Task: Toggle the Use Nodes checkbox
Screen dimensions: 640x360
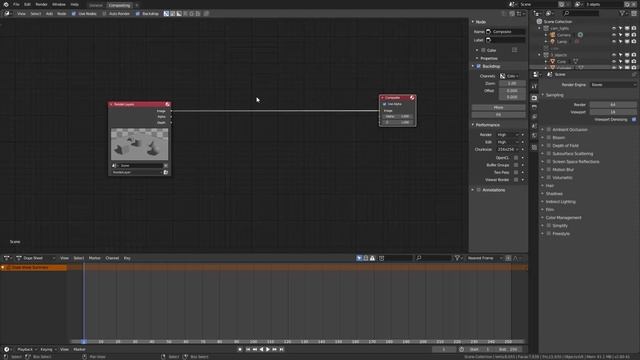Action: pos(74,13)
